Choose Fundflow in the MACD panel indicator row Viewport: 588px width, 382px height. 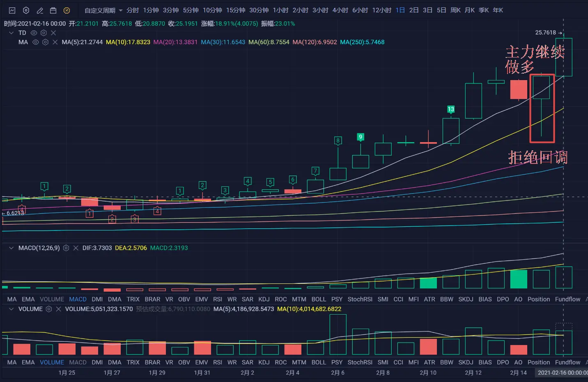point(568,299)
